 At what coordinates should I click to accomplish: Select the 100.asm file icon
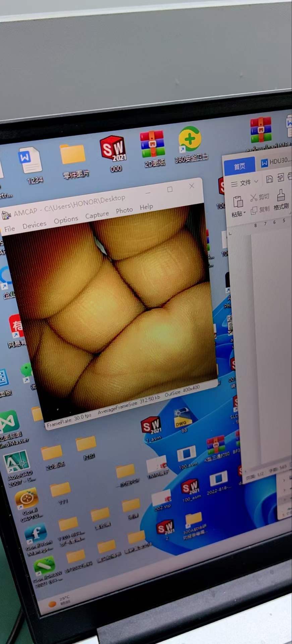pos(187,457)
